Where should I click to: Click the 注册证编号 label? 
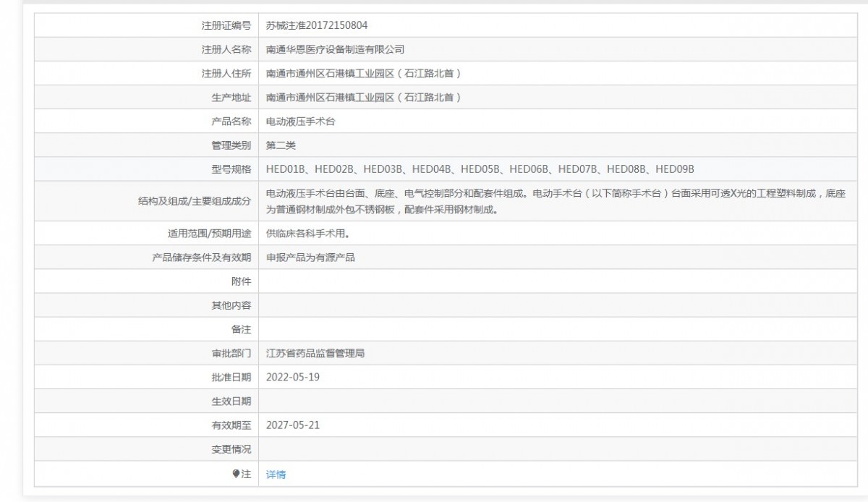pyautogui.click(x=226, y=25)
